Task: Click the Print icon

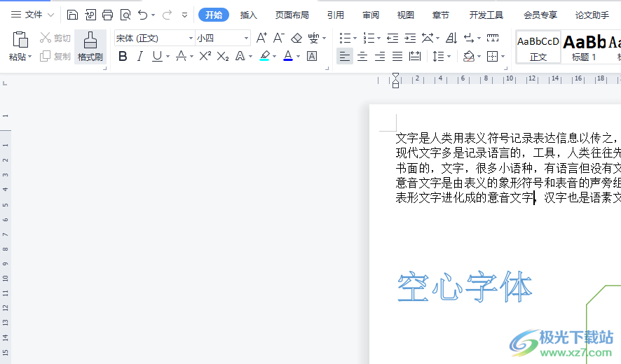Action: pos(108,15)
